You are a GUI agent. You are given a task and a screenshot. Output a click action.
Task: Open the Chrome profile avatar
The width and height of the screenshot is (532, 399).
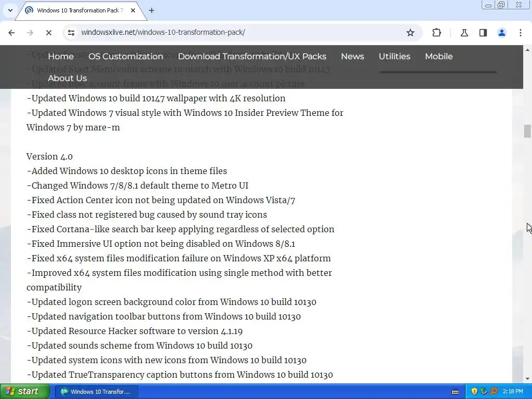501,33
